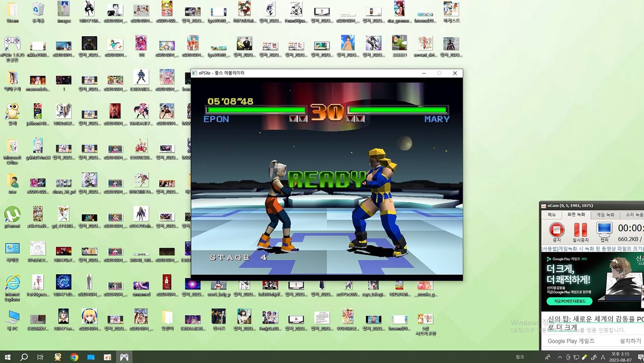Open the Windows Start menu
Image resolution: width=644 pixels, height=363 pixels.
(8, 357)
